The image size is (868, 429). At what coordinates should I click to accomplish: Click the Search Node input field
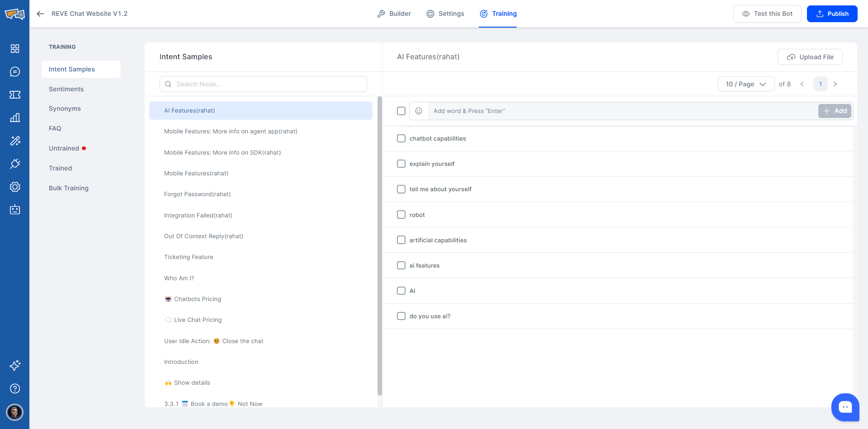pos(263,84)
